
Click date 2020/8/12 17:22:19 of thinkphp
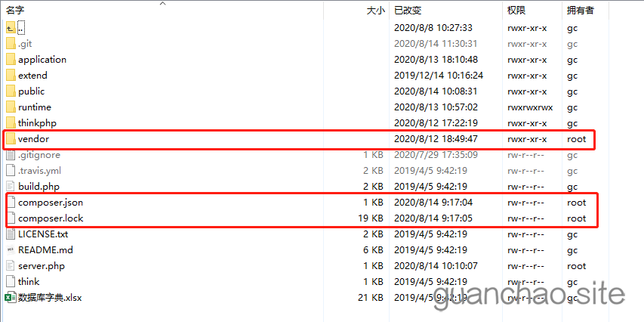pyautogui.click(x=436, y=123)
